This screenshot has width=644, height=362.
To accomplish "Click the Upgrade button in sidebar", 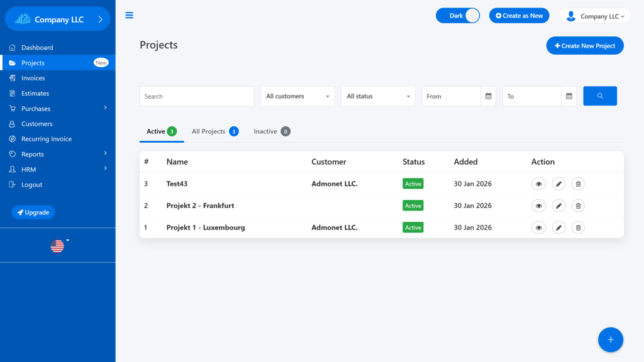I will point(33,212).
